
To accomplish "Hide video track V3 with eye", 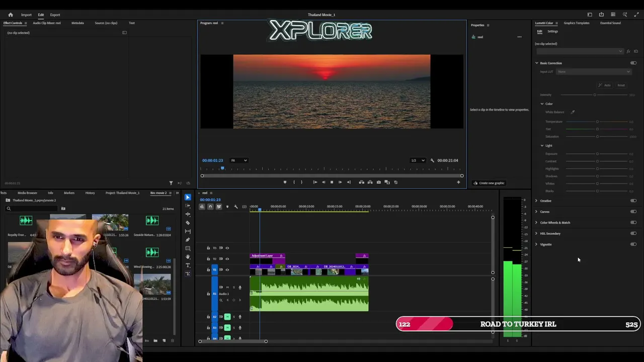I will coord(227,248).
